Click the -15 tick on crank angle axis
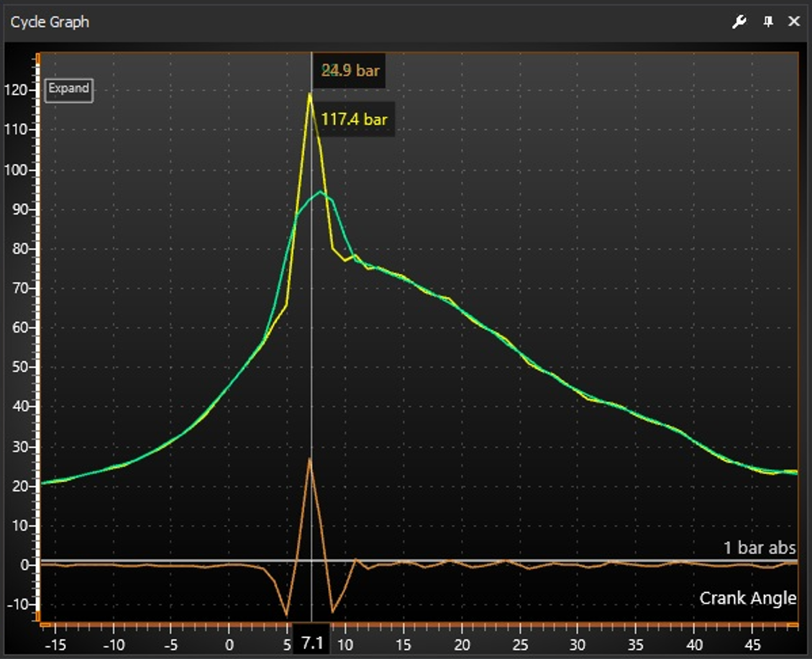Image resolution: width=812 pixels, height=659 pixels. [55, 645]
